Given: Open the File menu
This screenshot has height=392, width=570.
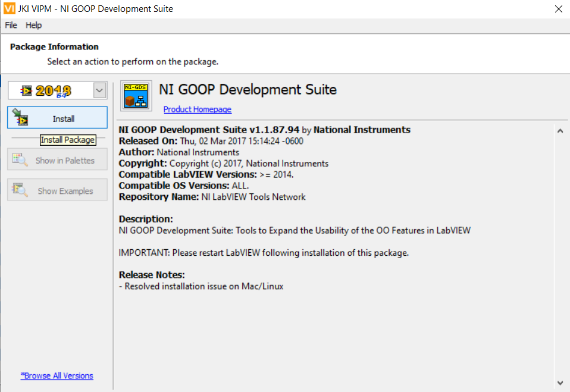Looking at the screenshot, I should point(11,25).
